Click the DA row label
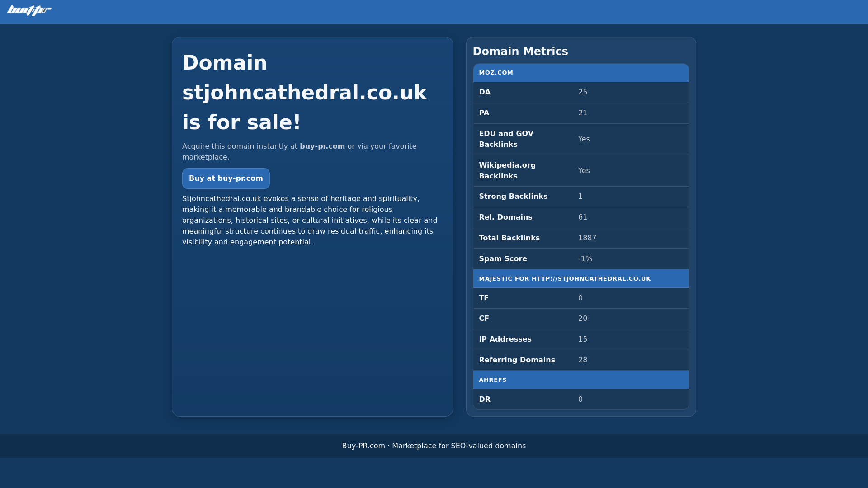 coord(485,92)
